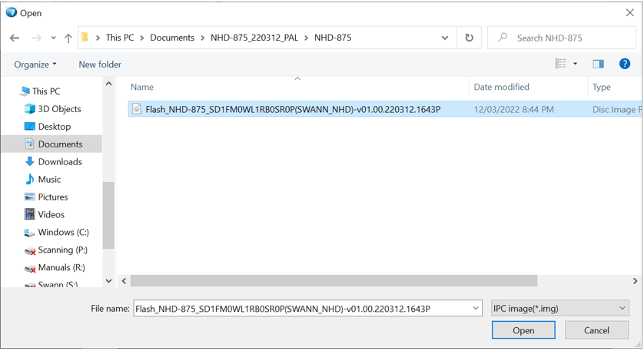Image resolution: width=644 pixels, height=351 pixels.
Task: Expand the address bar previous locations dropdown
Action: click(x=445, y=38)
